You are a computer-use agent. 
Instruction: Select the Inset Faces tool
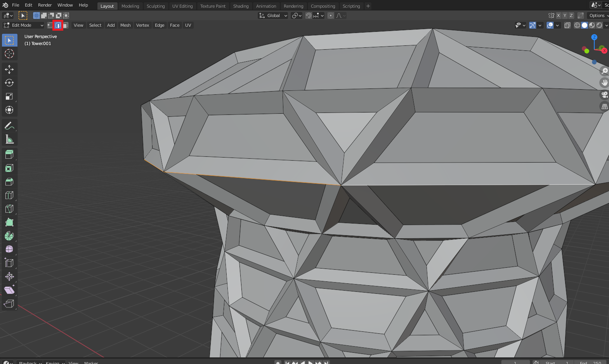9,168
